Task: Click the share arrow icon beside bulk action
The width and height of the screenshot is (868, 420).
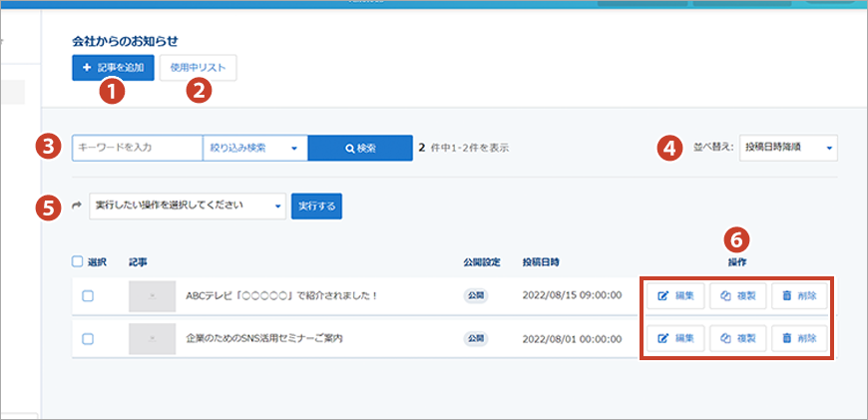Action: (x=77, y=206)
